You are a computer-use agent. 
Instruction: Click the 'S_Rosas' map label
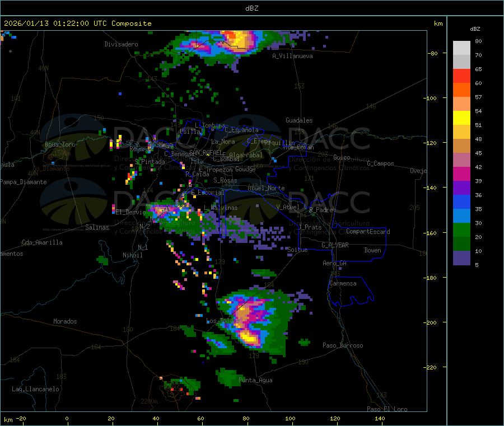click(225, 180)
